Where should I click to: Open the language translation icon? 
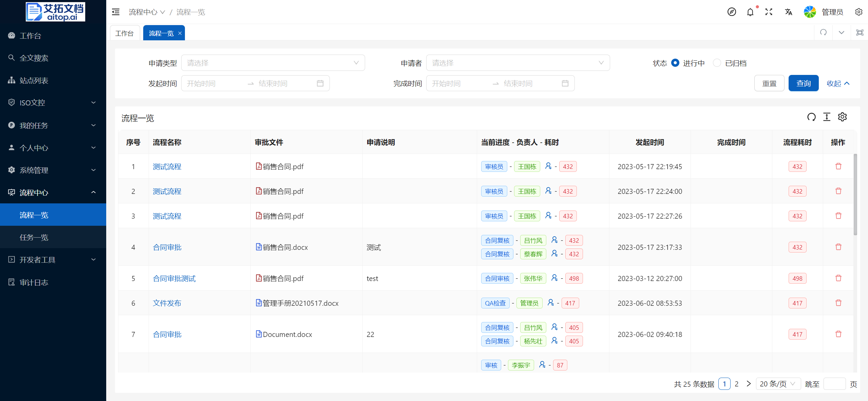point(788,12)
